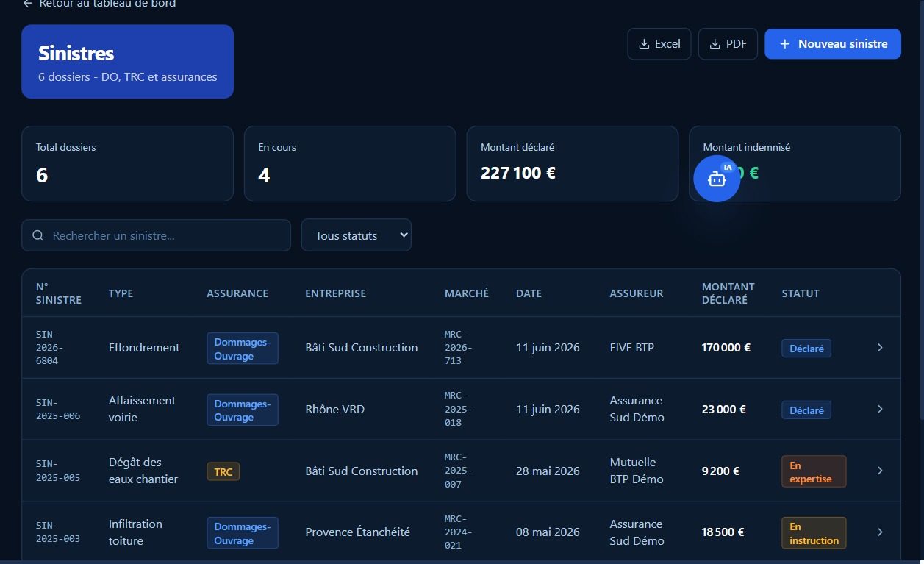Click the Dégât des eaux chantier cell
This screenshot has height=564, width=924.
(143, 471)
